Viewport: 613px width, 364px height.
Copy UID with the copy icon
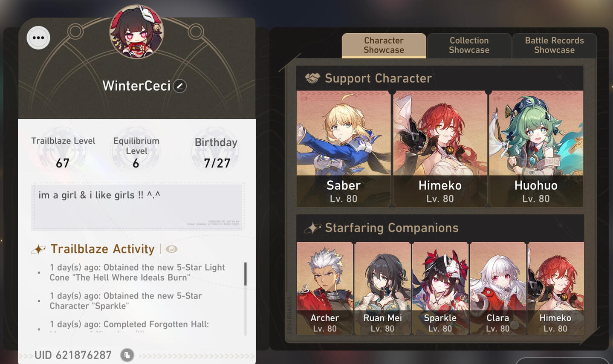pos(127,355)
